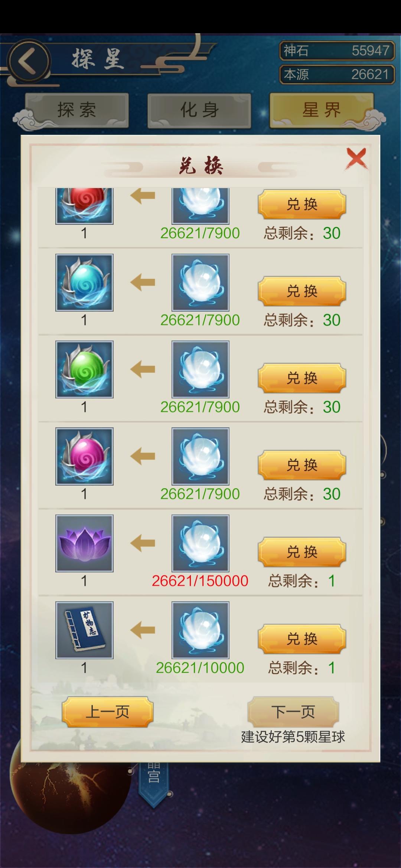Exchange for the purple lotus with 兑换
Viewport: 401px width, 868px height.
(302, 552)
